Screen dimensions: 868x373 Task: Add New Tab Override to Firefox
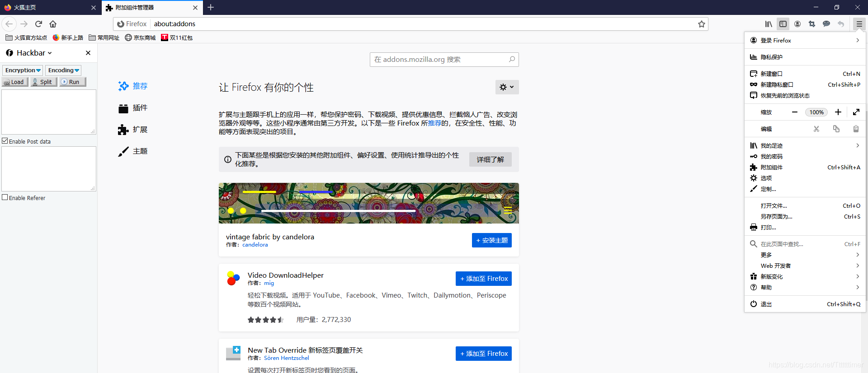coord(484,354)
